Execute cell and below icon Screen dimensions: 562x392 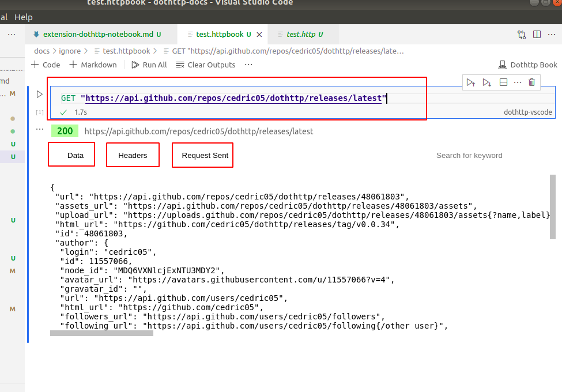pos(486,83)
